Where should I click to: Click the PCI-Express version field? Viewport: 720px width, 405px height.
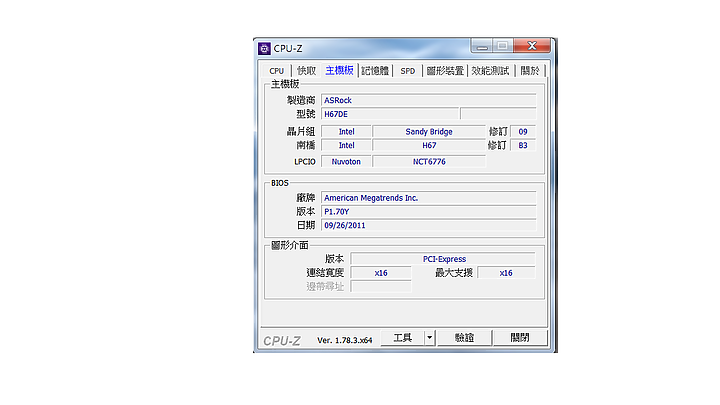(443, 259)
